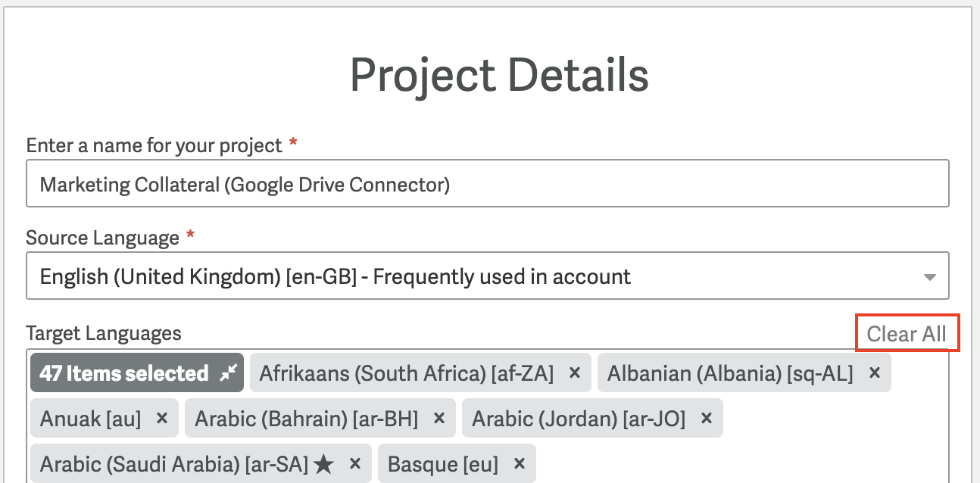
Task: Select the Source Language combo box
Action: (488, 276)
